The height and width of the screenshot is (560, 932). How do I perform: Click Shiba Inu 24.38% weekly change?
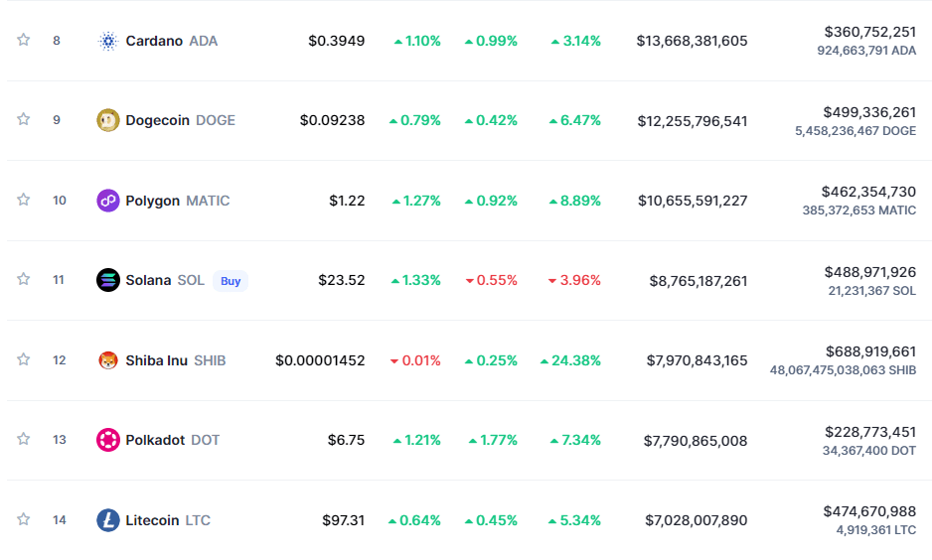click(570, 360)
